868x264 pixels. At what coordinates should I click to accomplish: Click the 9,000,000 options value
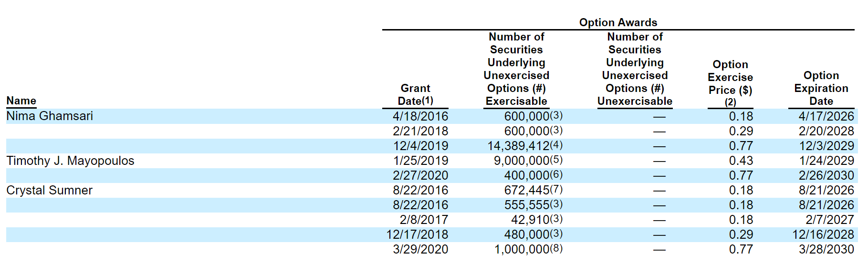tap(522, 161)
